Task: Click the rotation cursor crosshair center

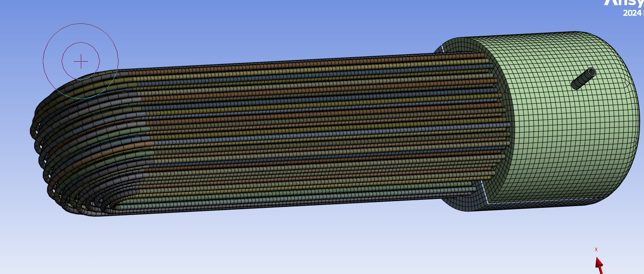Action: tap(81, 61)
